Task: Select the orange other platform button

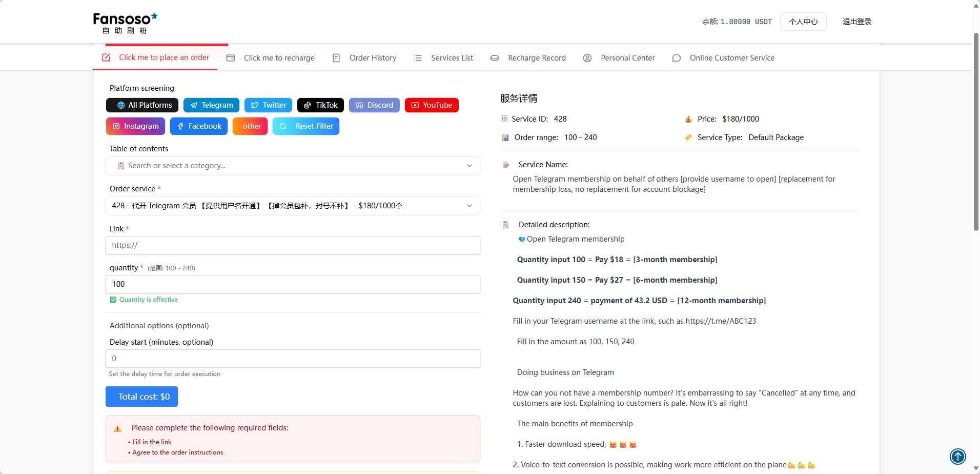Action: (250, 126)
